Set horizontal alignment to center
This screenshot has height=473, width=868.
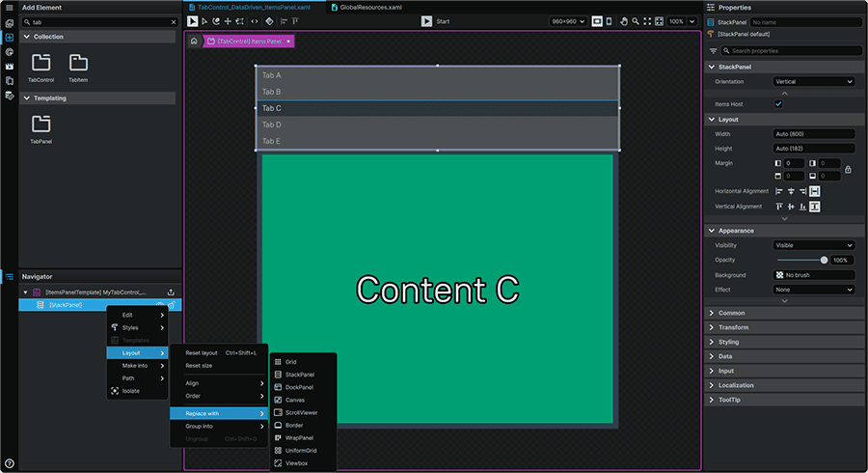click(x=791, y=191)
